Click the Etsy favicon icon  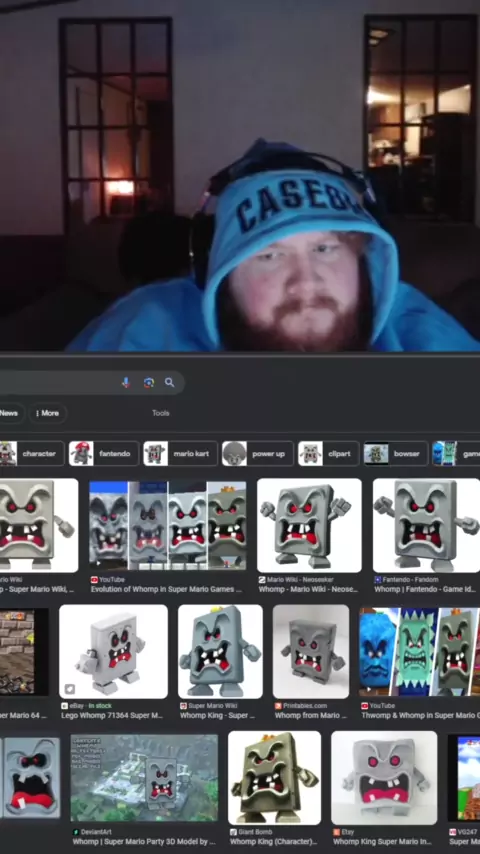coord(336,832)
